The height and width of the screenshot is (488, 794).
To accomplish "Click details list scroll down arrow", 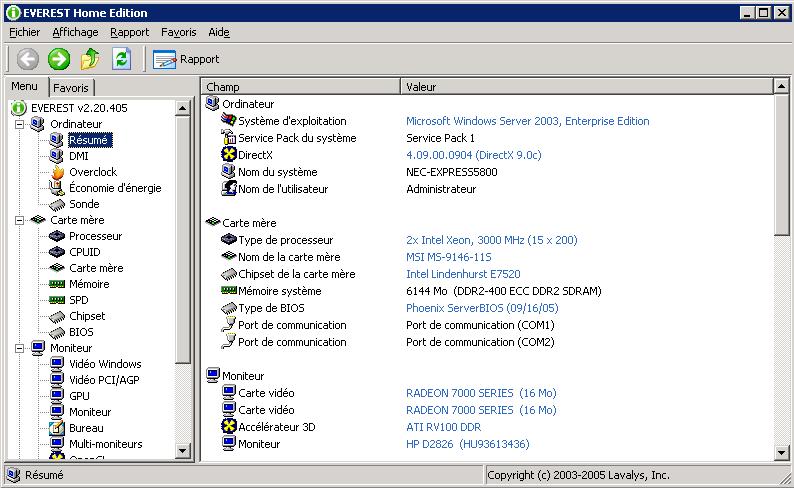I will click(x=781, y=453).
